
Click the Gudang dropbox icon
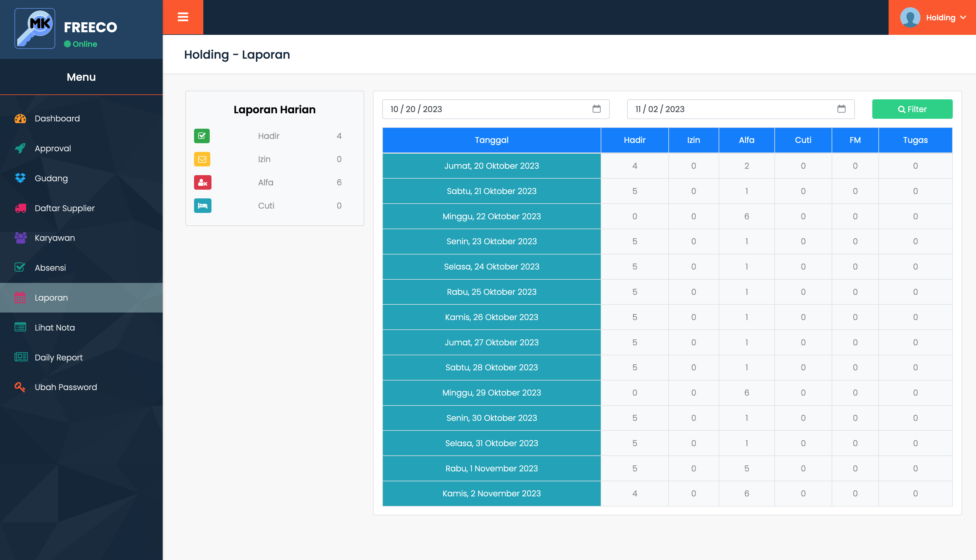pos(20,178)
